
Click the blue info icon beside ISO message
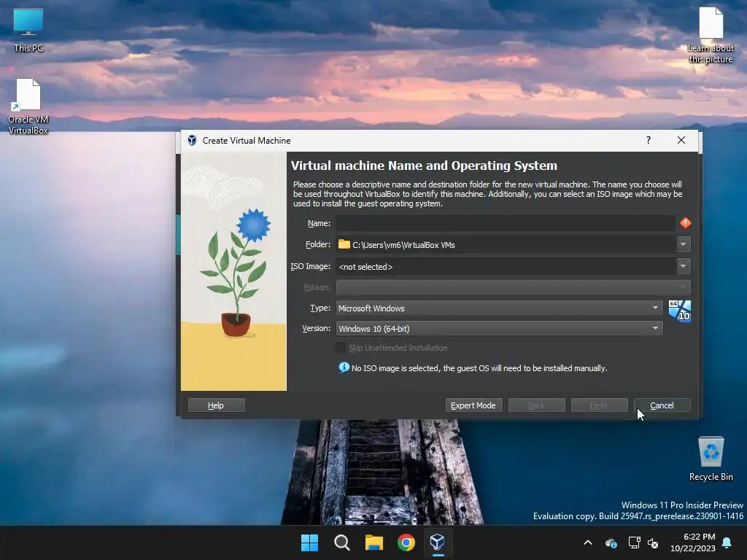point(344,367)
